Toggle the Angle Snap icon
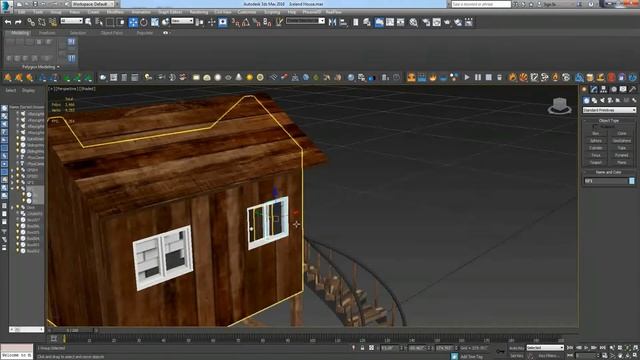The height and width of the screenshot is (360, 640). tap(246, 22)
